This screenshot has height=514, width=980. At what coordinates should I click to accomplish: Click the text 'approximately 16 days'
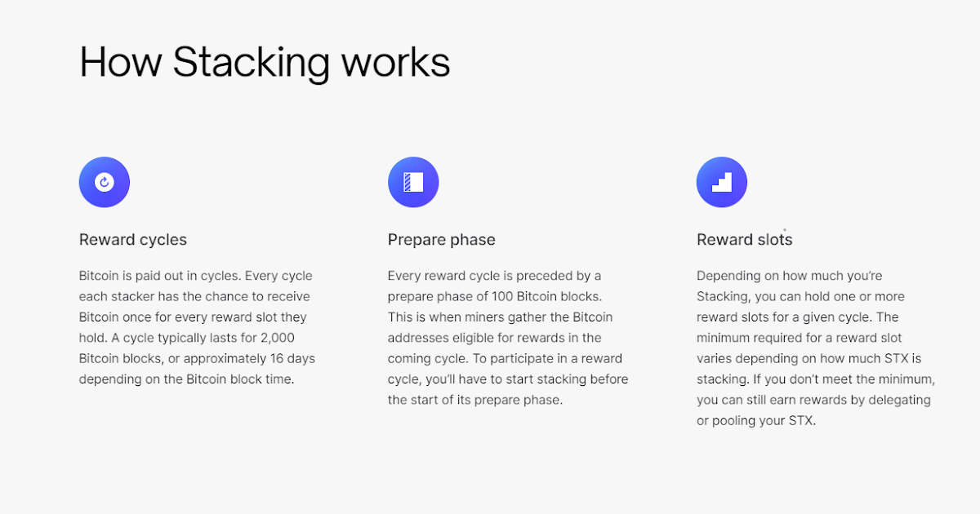249,358
